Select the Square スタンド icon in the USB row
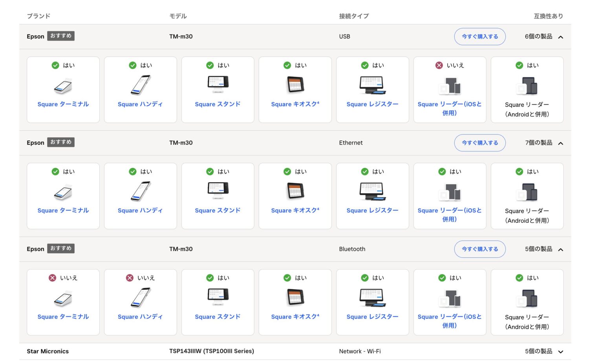This screenshot has width=589, height=364. [x=218, y=84]
